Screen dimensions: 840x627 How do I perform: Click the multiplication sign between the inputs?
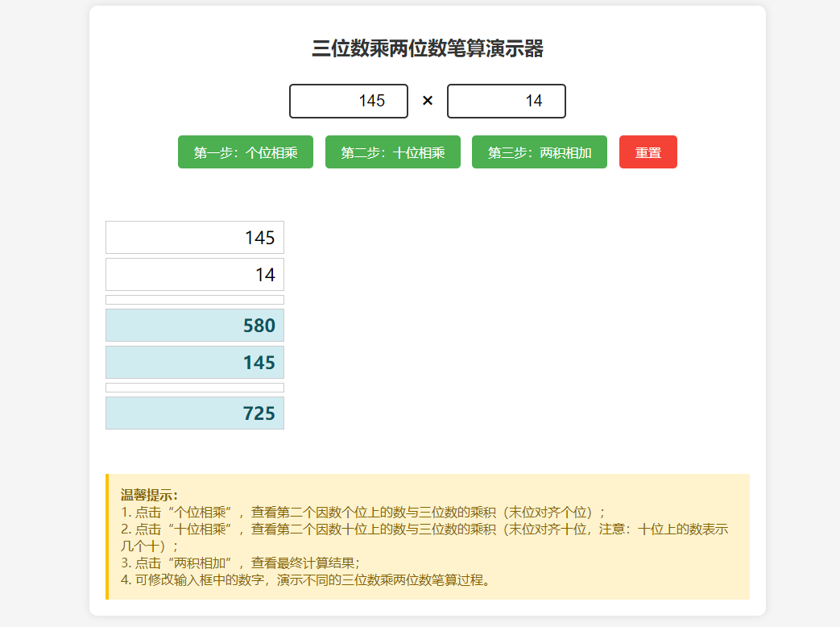427,101
